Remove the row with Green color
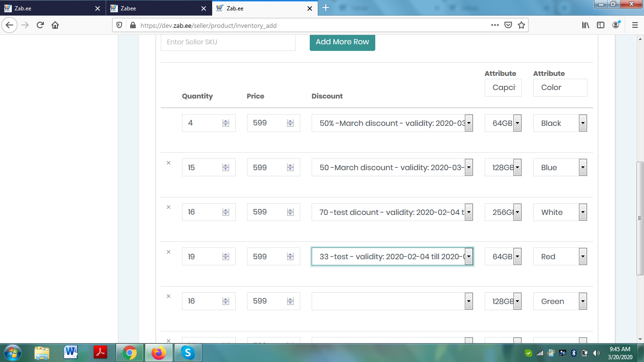This screenshot has height=362, width=644. [x=168, y=296]
